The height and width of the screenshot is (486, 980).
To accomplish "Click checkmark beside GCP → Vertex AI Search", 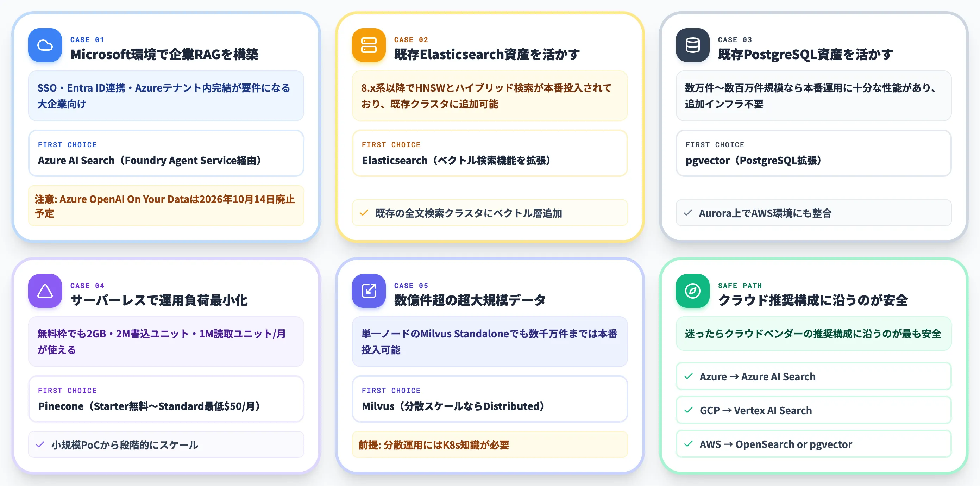I will click(689, 410).
